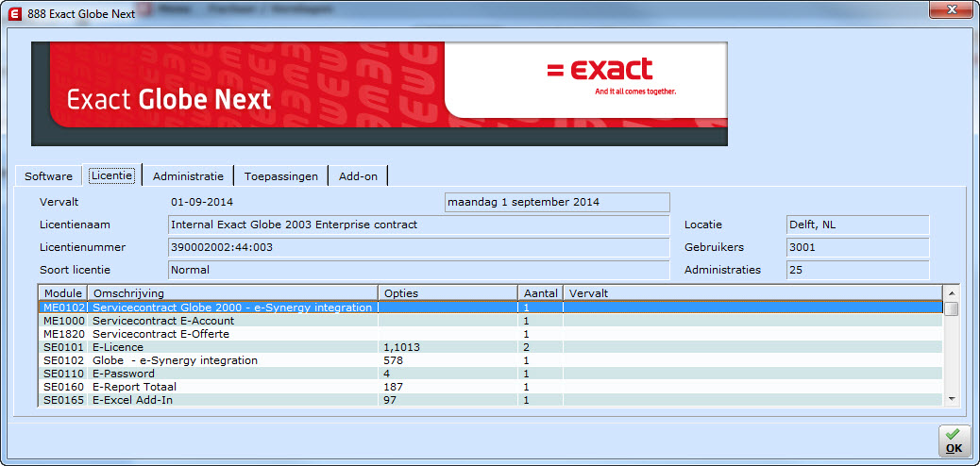980x466 pixels.
Task: Click the scroll down arrow of module list
Action: (952, 398)
